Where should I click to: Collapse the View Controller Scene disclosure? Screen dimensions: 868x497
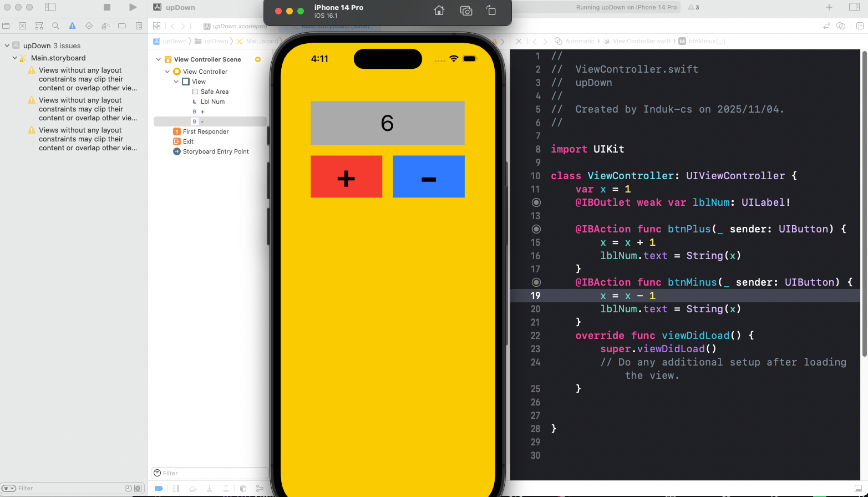(x=159, y=59)
